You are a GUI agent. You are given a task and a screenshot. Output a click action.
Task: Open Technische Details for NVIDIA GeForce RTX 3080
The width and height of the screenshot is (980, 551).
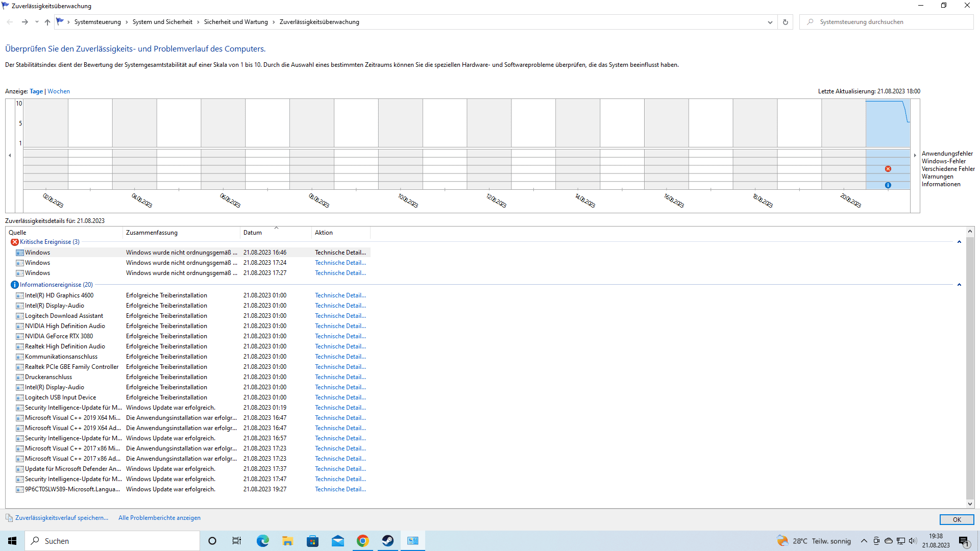(x=340, y=336)
